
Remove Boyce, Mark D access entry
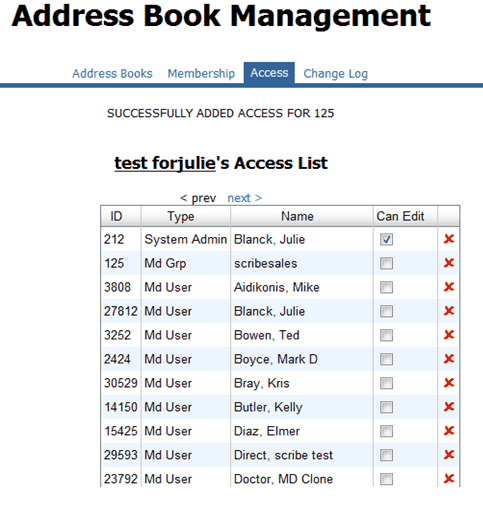449,359
